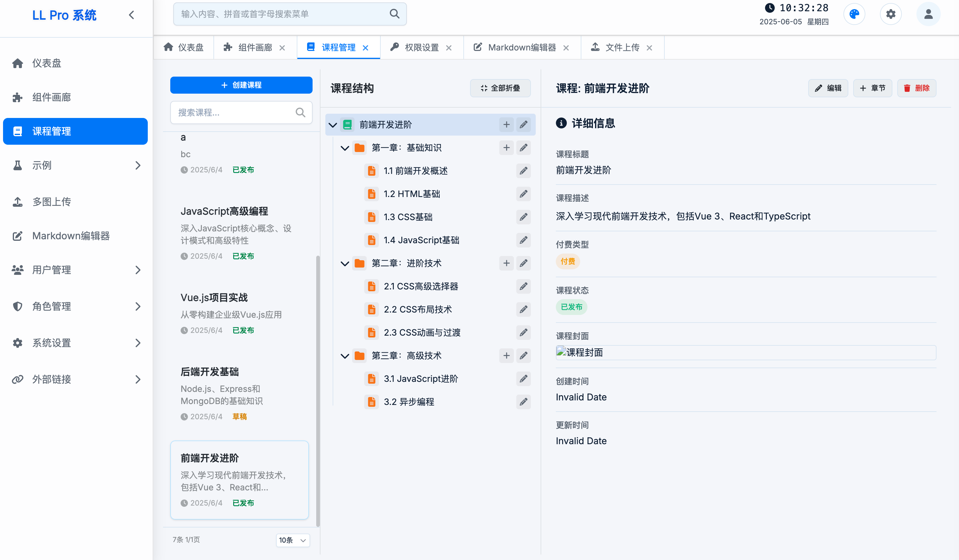
Task: Collapse the sidebar with the left chevron
Action: (x=132, y=15)
